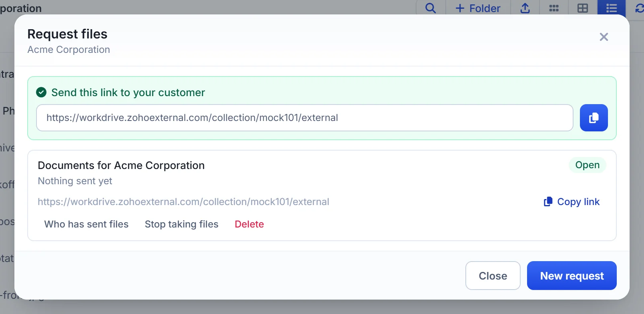Click 'Send this link to your customer' text
This screenshot has height=314, width=644.
tap(128, 93)
